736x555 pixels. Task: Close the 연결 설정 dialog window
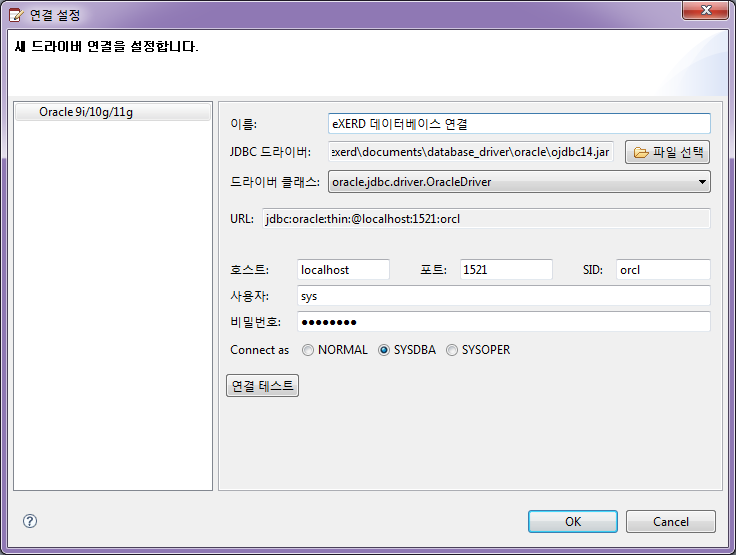click(x=705, y=10)
